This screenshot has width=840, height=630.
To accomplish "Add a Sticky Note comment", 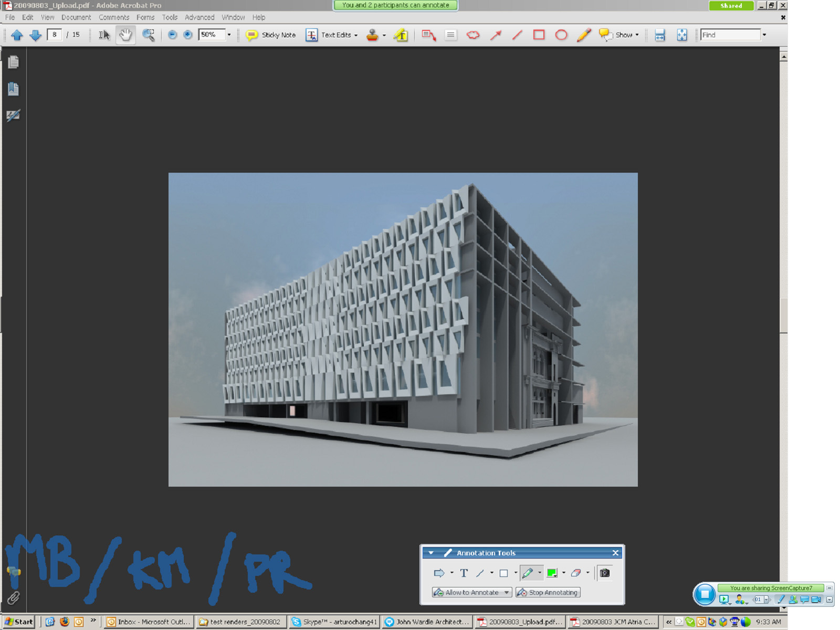I will pos(271,35).
